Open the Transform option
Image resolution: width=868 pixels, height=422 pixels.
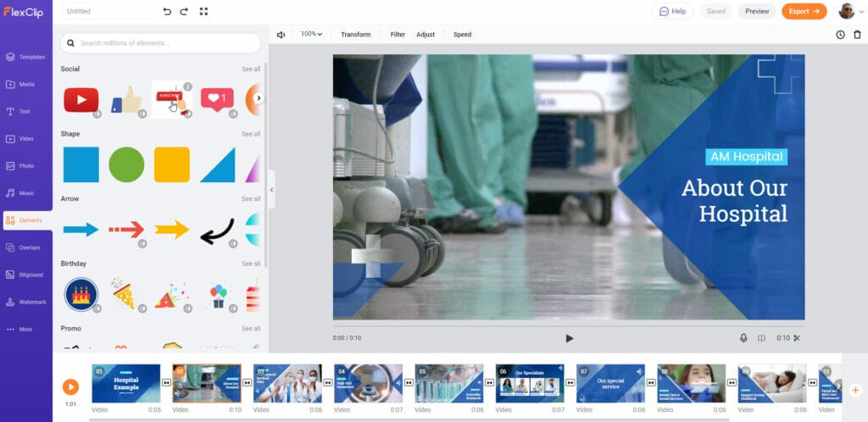[x=355, y=34]
